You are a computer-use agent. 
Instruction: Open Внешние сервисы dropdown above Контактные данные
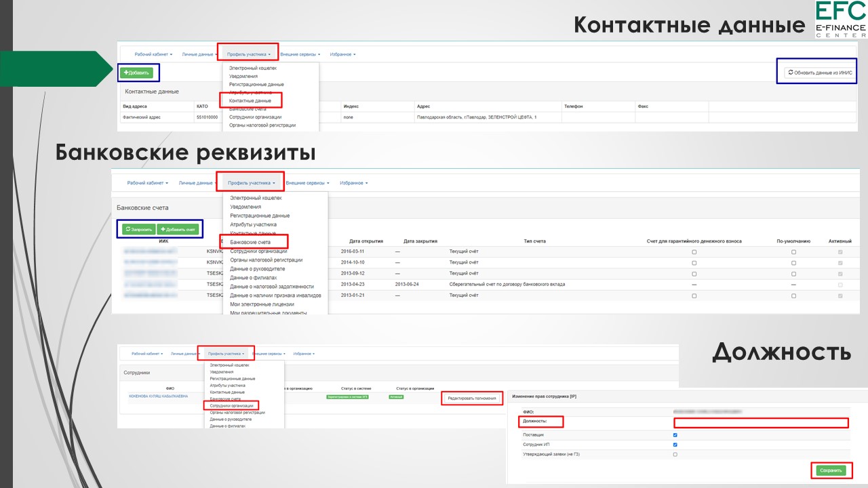click(x=300, y=54)
